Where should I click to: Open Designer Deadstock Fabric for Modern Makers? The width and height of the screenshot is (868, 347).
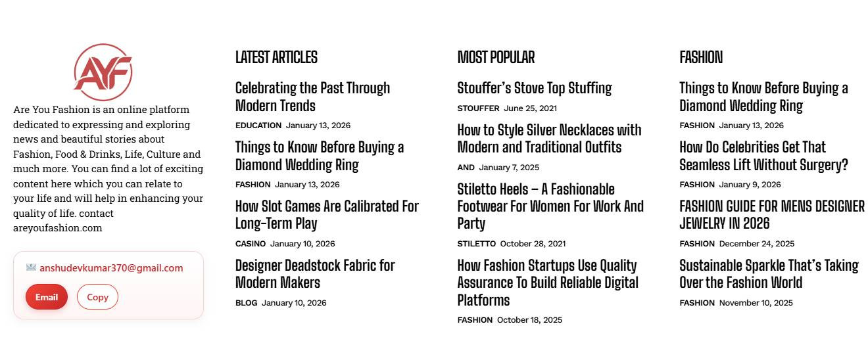(315, 274)
